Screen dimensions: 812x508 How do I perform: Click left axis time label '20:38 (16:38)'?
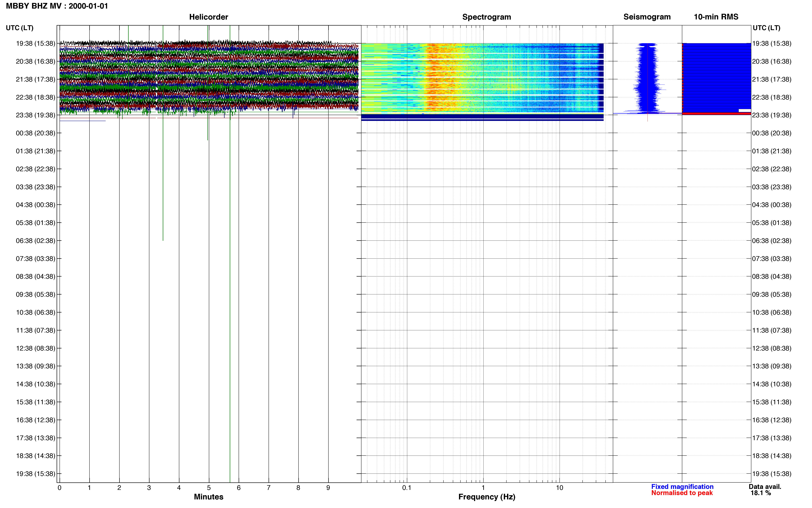pos(36,61)
